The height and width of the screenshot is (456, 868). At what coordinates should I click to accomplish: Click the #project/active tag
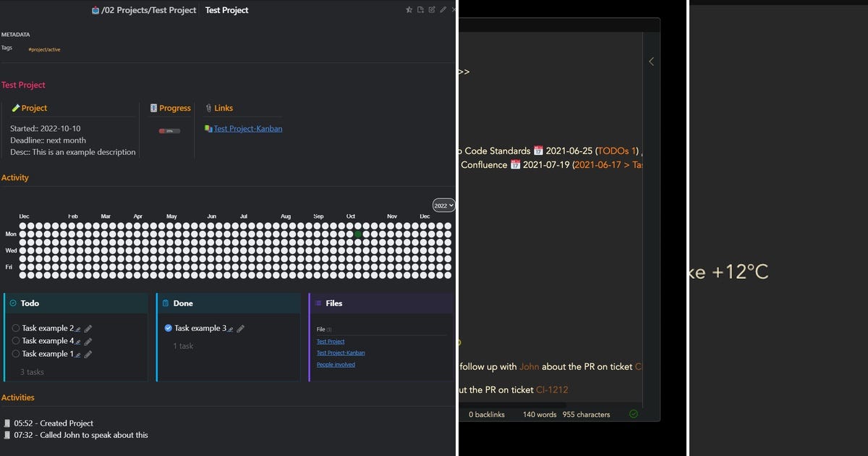[44, 49]
